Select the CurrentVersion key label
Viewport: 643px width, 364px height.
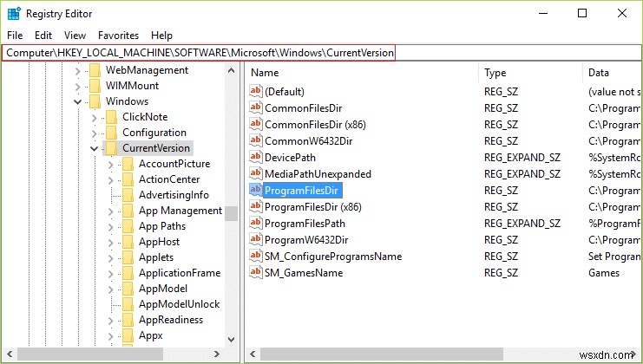point(156,148)
